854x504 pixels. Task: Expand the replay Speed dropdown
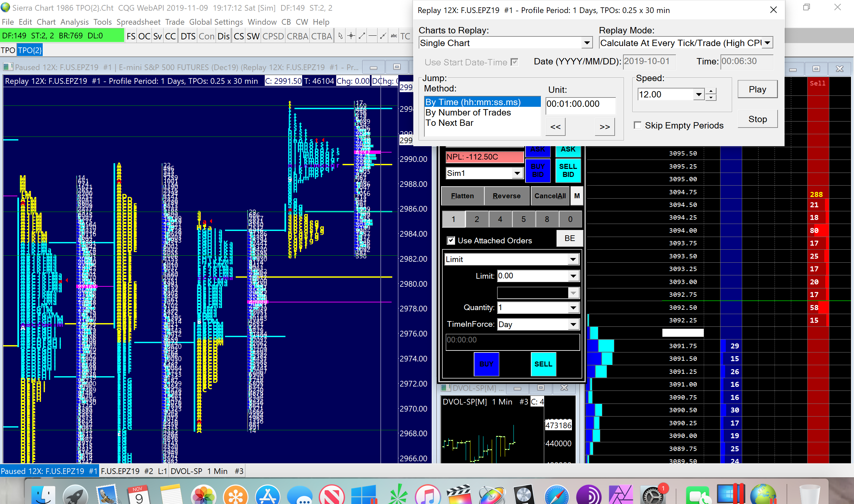(x=698, y=94)
